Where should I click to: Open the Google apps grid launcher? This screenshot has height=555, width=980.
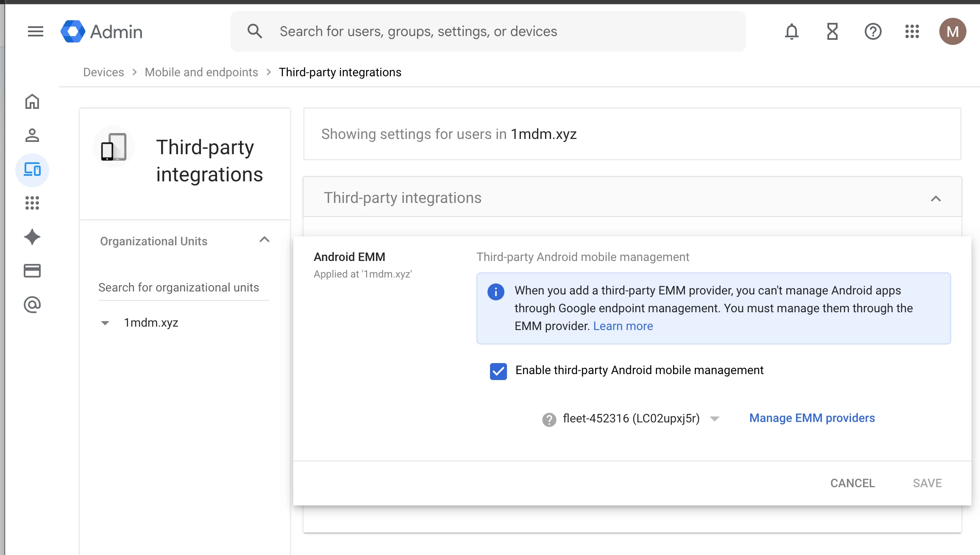click(912, 31)
